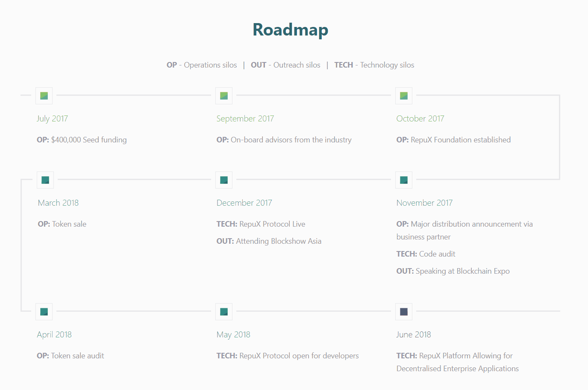The image size is (588, 390).
Task: Click the RepuX Protocol Live entry
Action: click(x=261, y=224)
